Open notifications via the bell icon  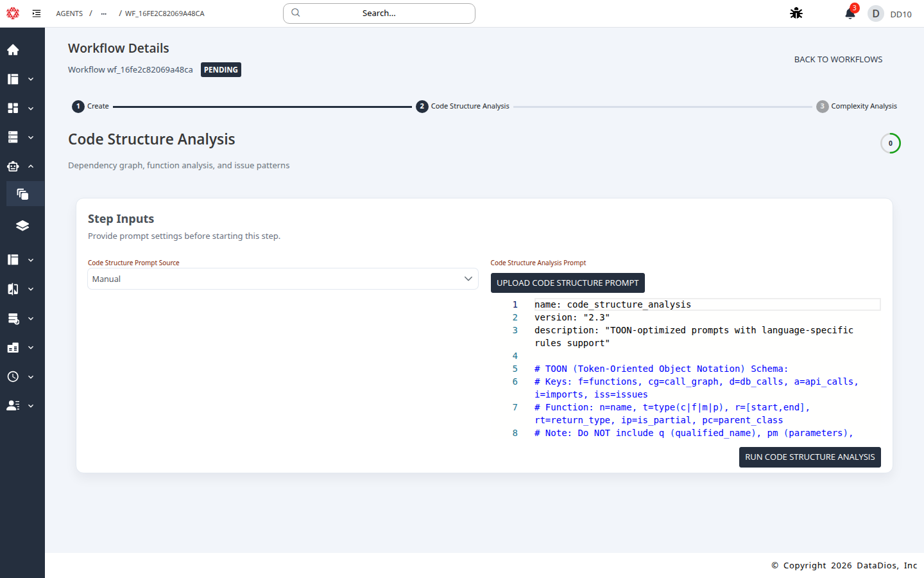point(848,13)
